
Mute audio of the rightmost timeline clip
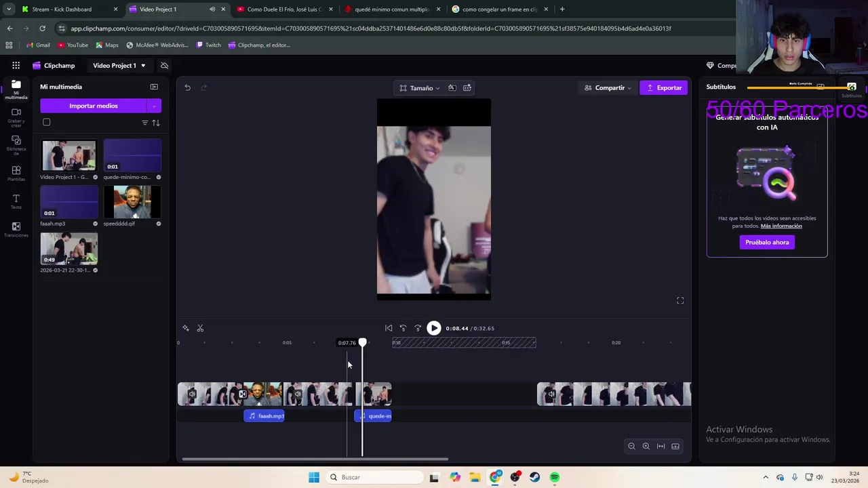coord(551,394)
